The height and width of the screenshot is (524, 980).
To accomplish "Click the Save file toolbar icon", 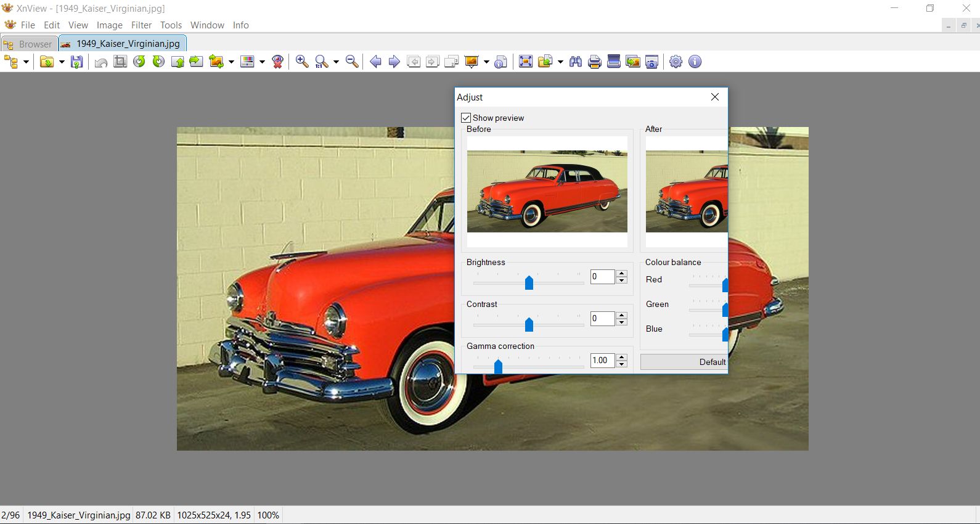I will click(x=76, y=62).
